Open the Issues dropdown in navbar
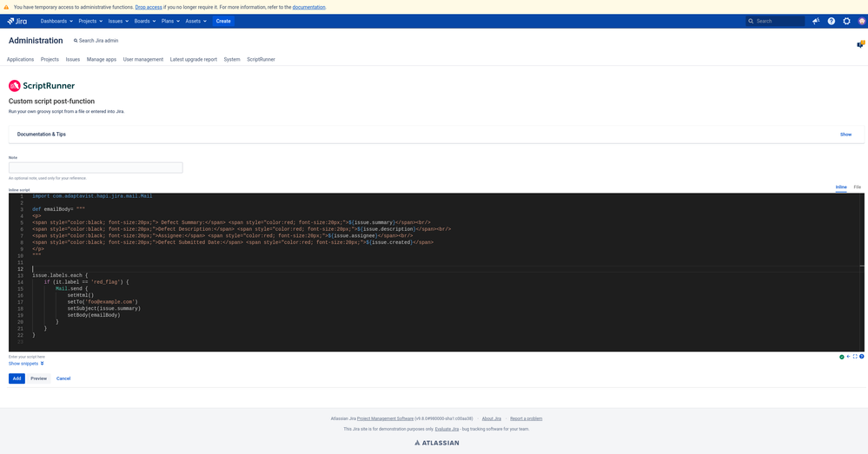 (x=118, y=21)
